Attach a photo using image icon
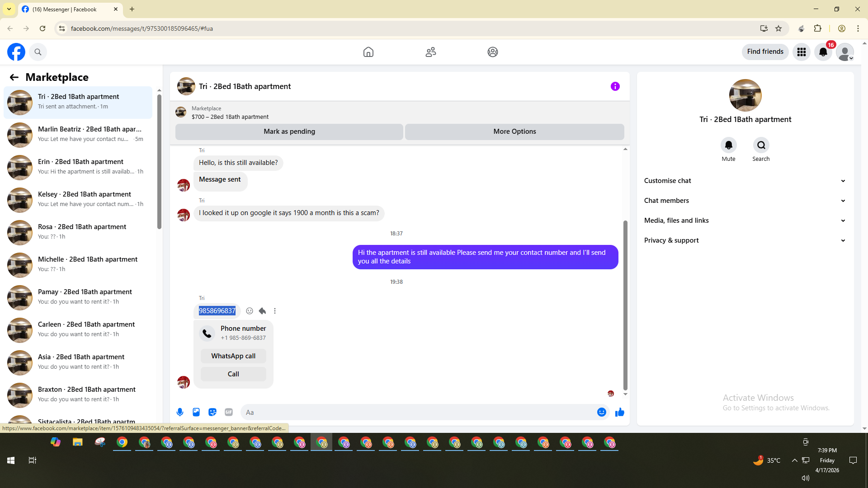This screenshot has height=488, width=868. 196,412
